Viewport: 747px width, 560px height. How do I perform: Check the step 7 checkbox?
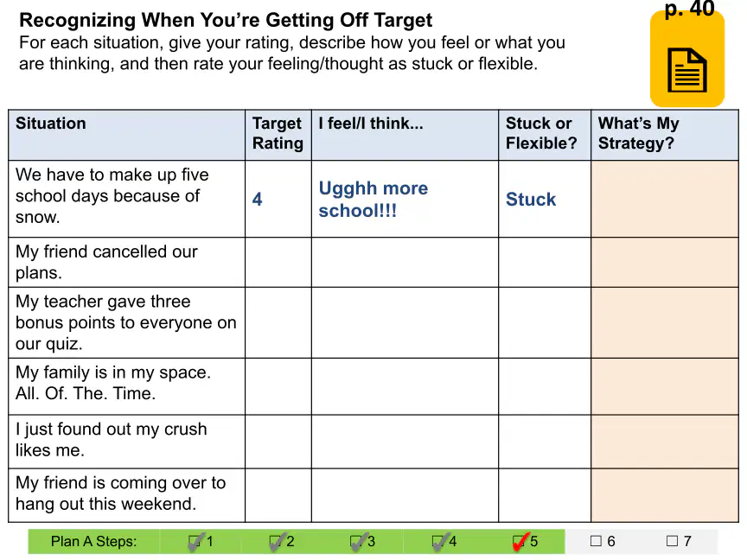tap(672, 541)
